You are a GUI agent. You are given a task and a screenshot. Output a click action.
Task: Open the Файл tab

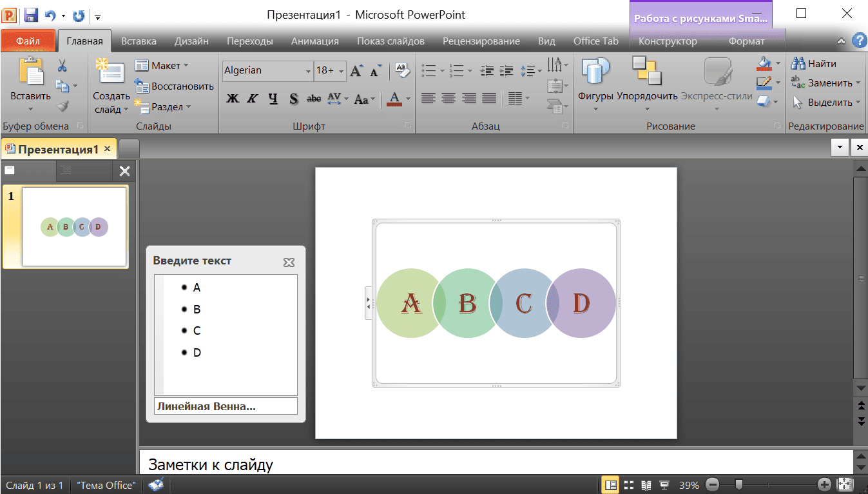tap(28, 41)
